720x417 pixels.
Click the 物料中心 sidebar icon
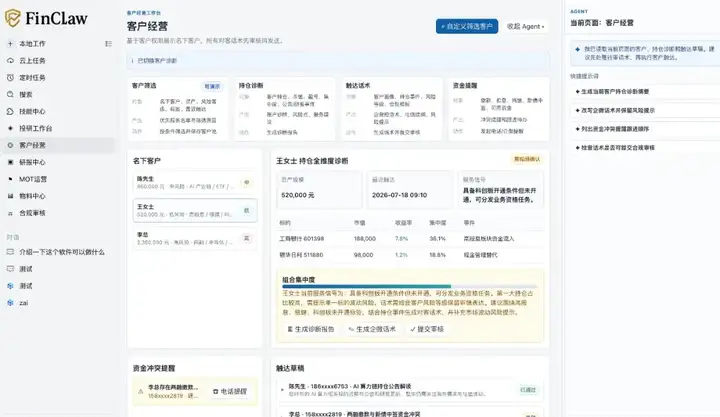click(x=10, y=196)
